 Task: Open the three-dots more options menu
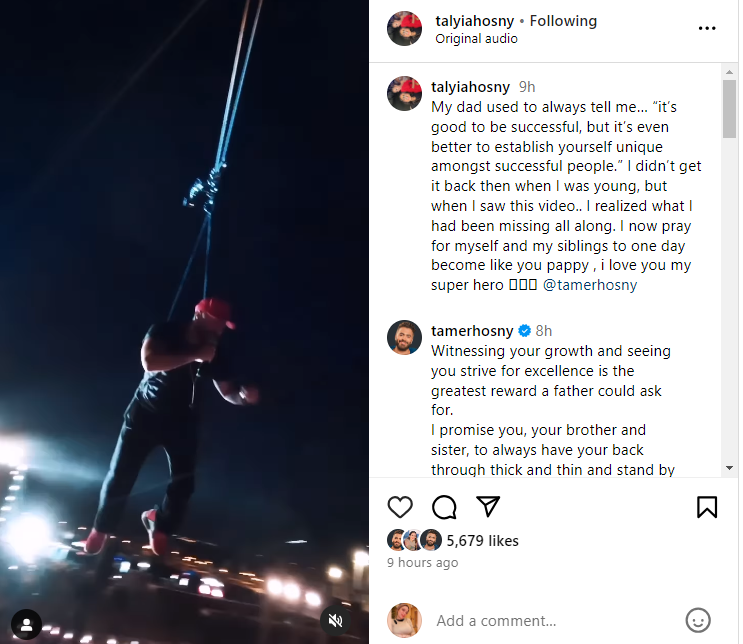[707, 28]
